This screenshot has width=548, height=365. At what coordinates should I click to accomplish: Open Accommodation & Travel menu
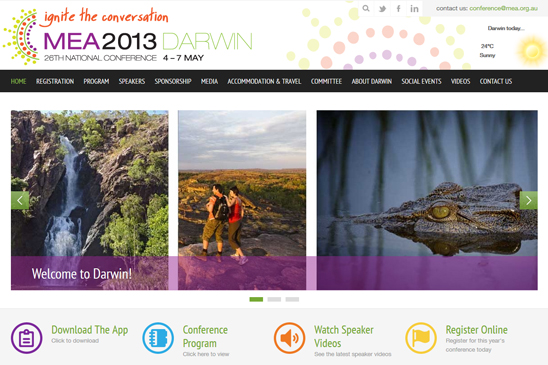point(264,81)
